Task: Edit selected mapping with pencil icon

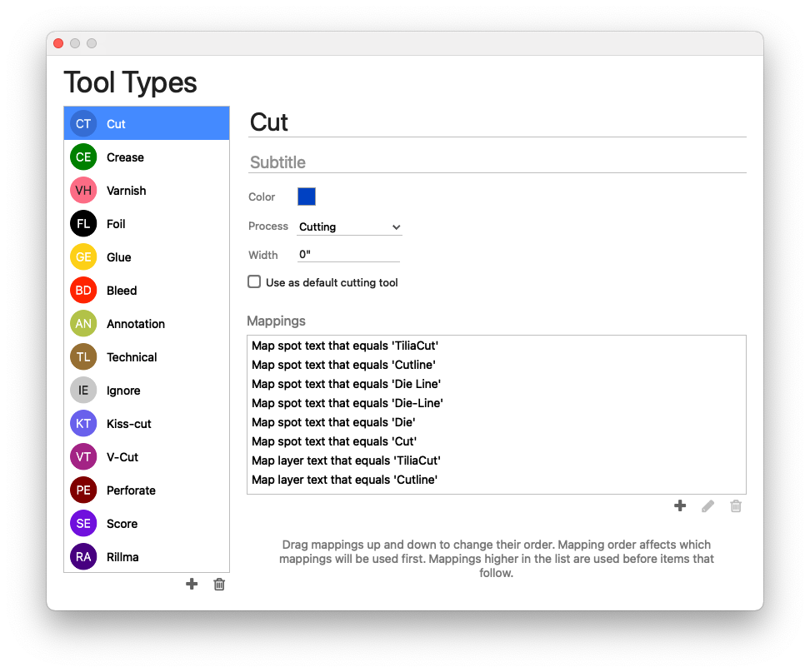Action: pyautogui.click(x=707, y=506)
